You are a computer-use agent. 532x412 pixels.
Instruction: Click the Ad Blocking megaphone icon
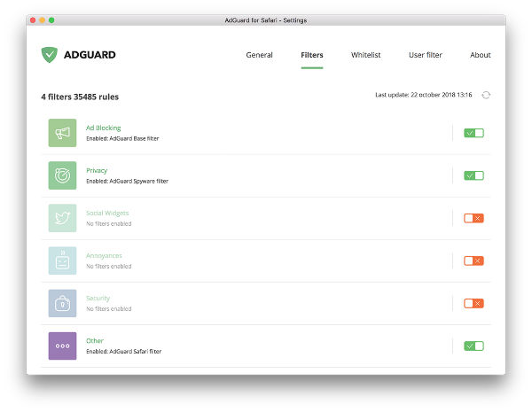[x=62, y=133]
